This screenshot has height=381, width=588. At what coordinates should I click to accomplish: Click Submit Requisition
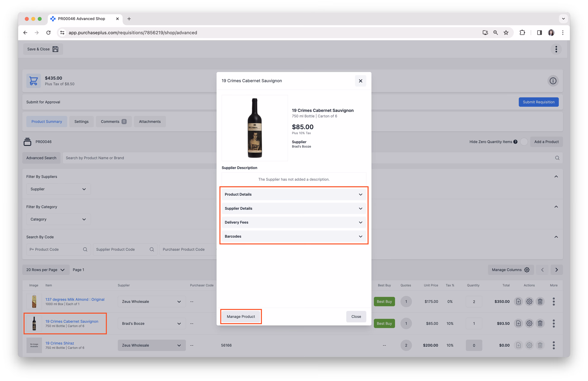pyautogui.click(x=539, y=102)
